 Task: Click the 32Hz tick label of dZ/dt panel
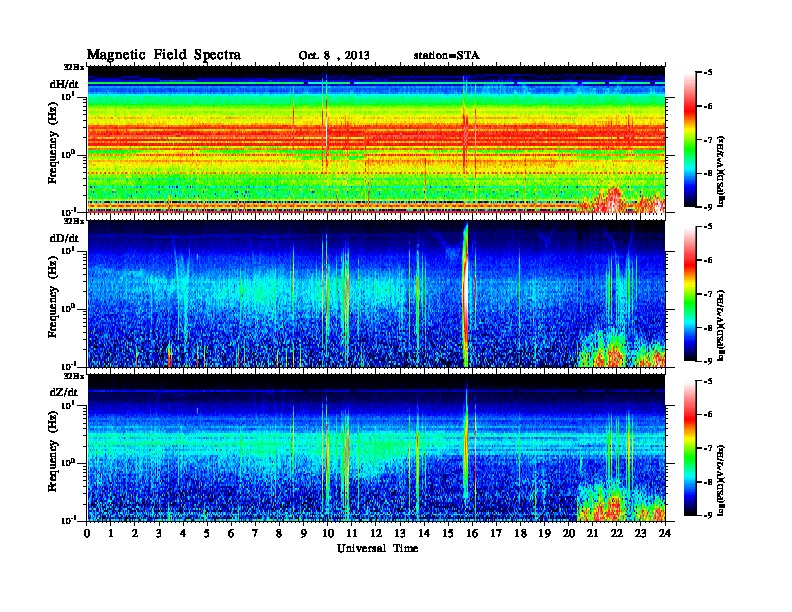(x=73, y=376)
